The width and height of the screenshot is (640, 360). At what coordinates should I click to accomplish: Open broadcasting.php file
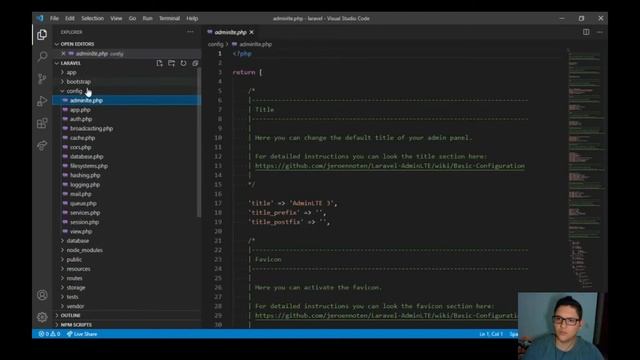coord(91,129)
